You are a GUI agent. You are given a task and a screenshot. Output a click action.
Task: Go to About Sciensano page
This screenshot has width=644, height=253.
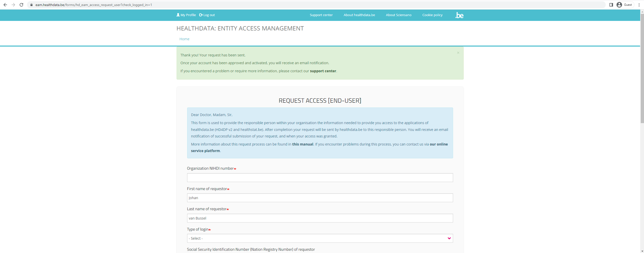click(398, 15)
